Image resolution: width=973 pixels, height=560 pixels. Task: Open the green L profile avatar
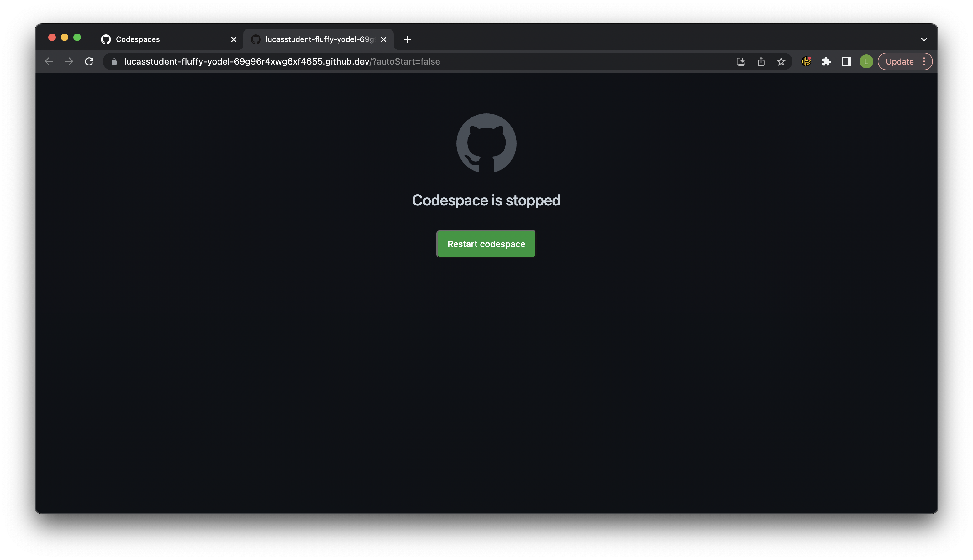[x=866, y=61]
